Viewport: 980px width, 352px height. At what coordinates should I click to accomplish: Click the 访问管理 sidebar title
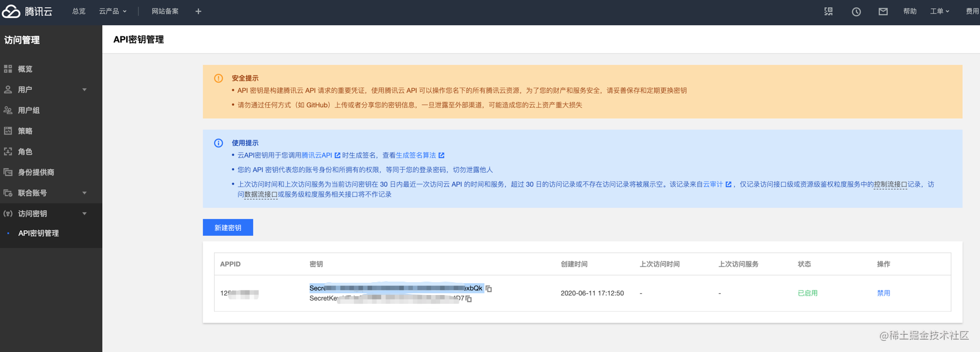point(22,40)
